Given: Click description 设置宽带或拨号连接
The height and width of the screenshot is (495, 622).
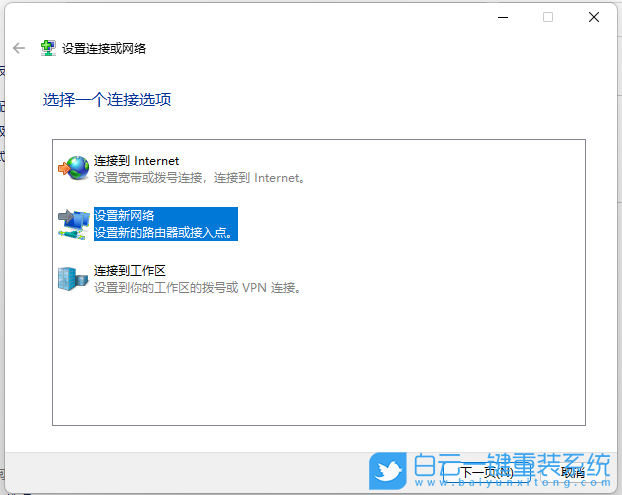Looking at the screenshot, I should tap(200, 178).
